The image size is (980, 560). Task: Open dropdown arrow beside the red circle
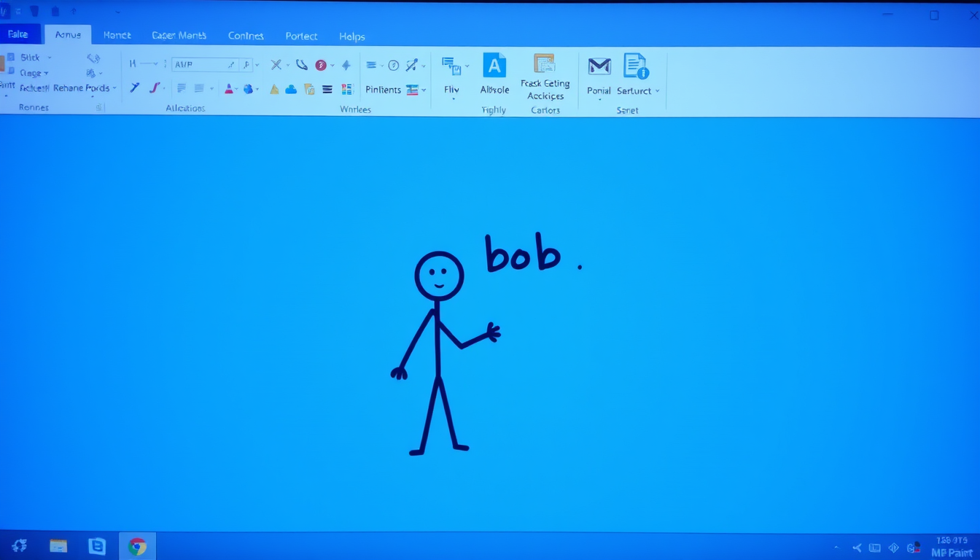pos(332,66)
